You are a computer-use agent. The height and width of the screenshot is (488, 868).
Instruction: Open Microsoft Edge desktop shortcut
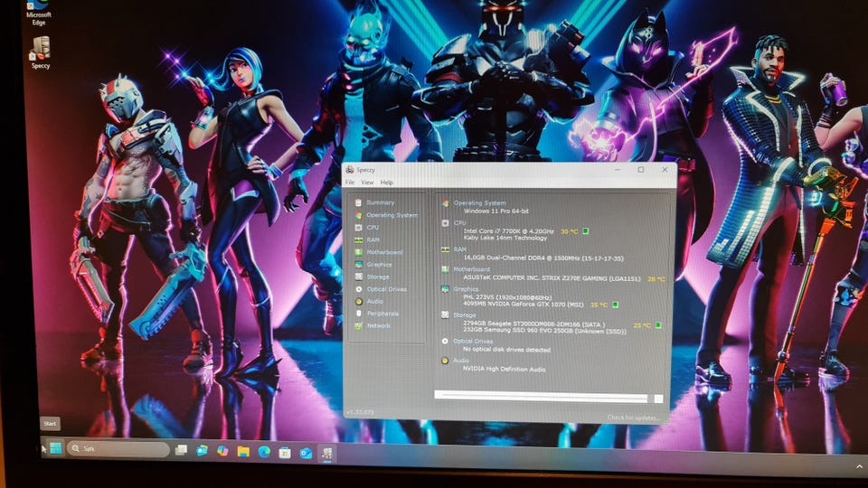38,12
